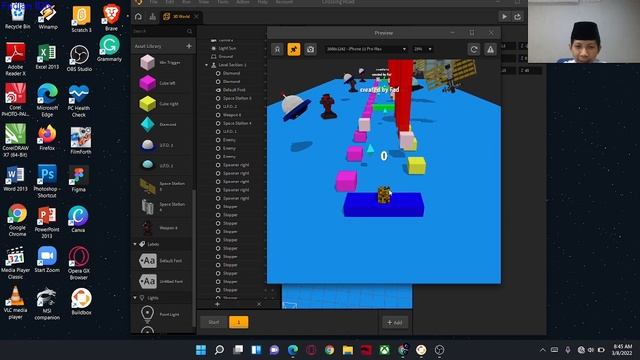Open the Buildbox desktop shortcut

tap(81, 302)
